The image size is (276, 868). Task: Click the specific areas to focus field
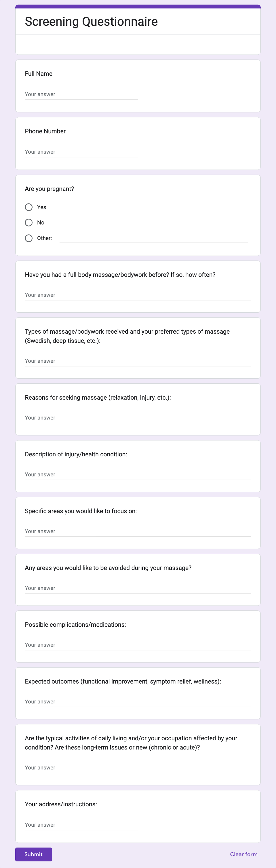tap(138, 531)
